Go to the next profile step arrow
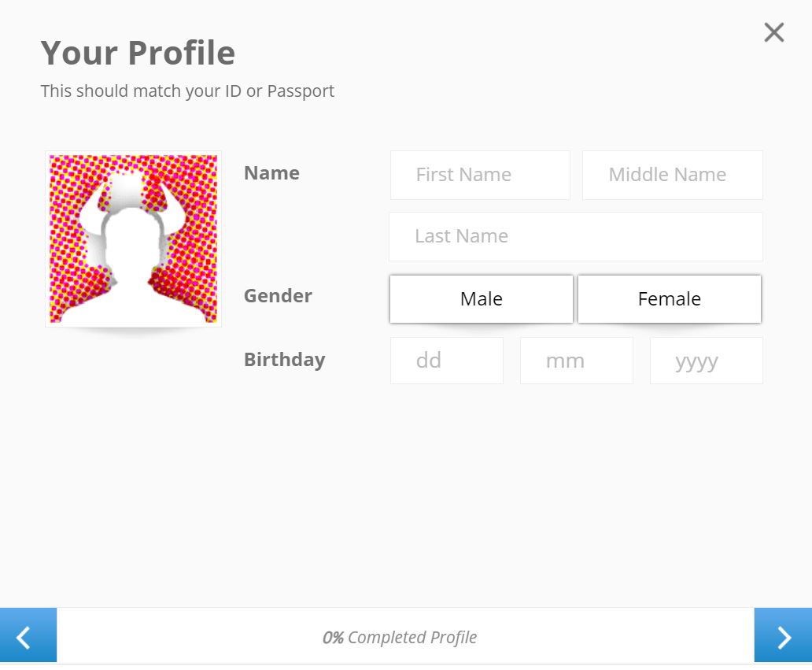The width and height of the screenshot is (812, 670). click(x=783, y=635)
